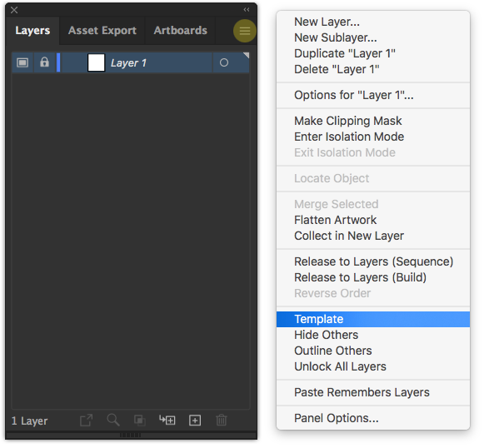The image size is (484, 448).
Task: Choose Outline Others
Action: [x=373, y=351]
